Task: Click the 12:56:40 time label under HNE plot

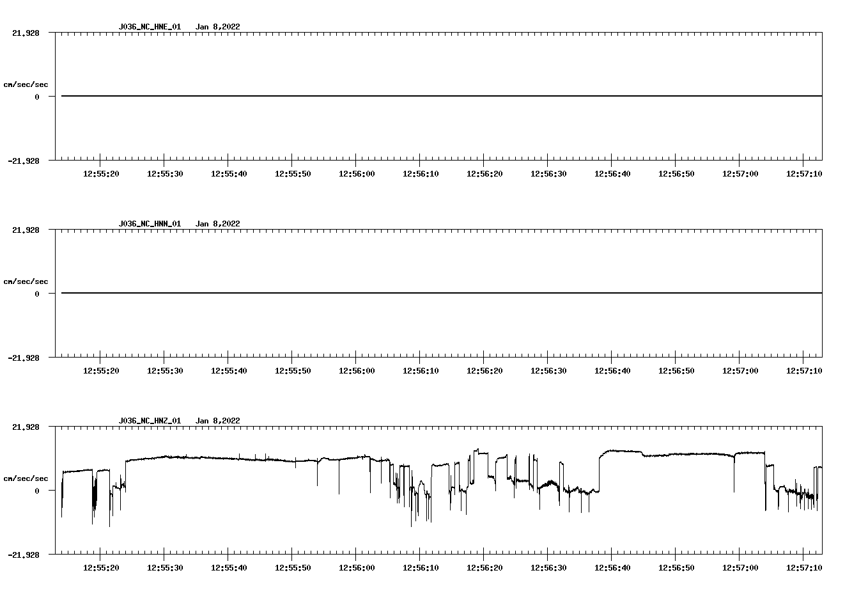Action: [612, 174]
